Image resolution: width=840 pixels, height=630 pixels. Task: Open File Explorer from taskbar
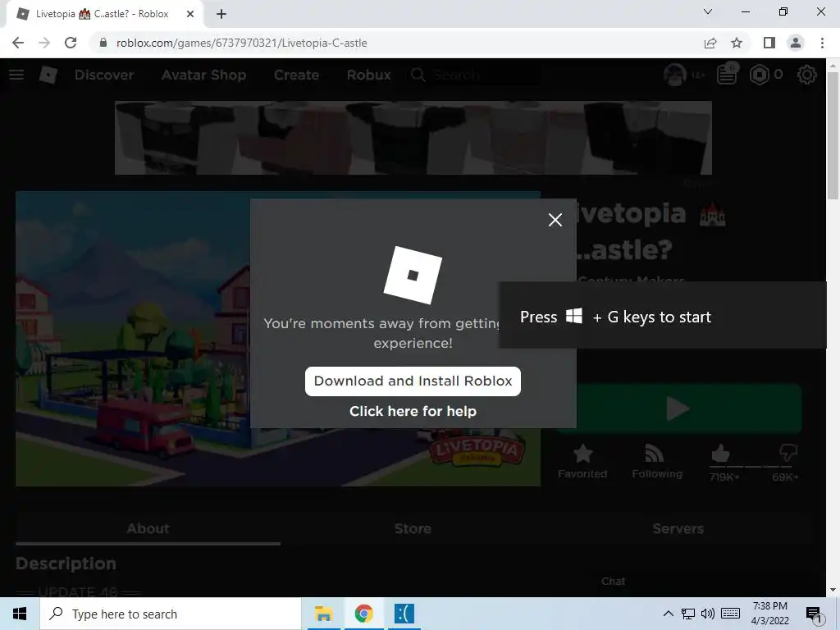(x=323, y=614)
